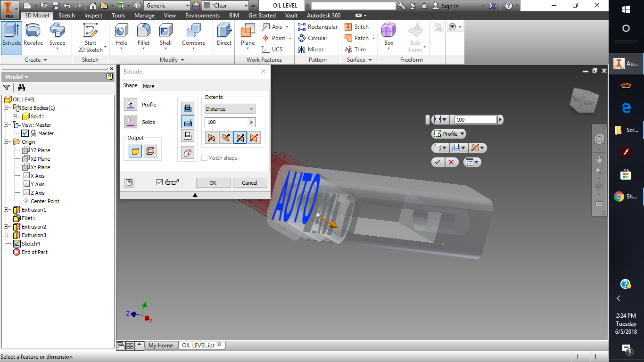Accept extrude with green checkmark
This screenshot has height=362, width=644.
click(x=438, y=162)
